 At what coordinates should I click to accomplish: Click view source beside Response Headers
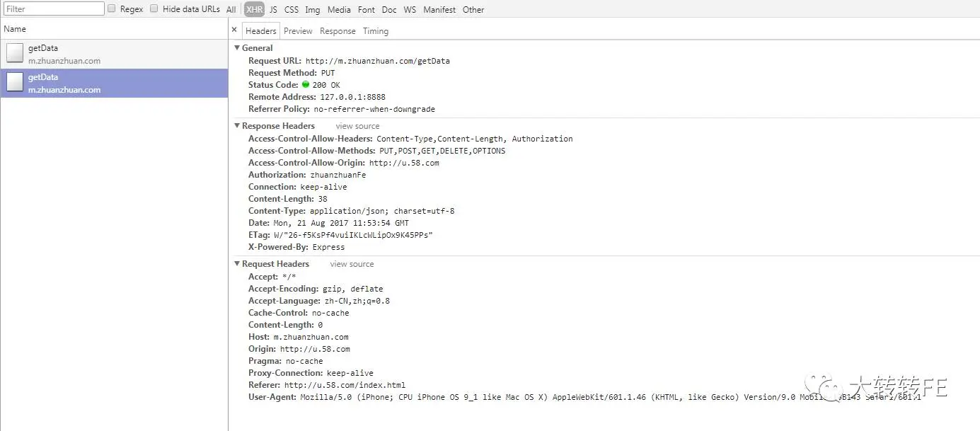tap(357, 126)
